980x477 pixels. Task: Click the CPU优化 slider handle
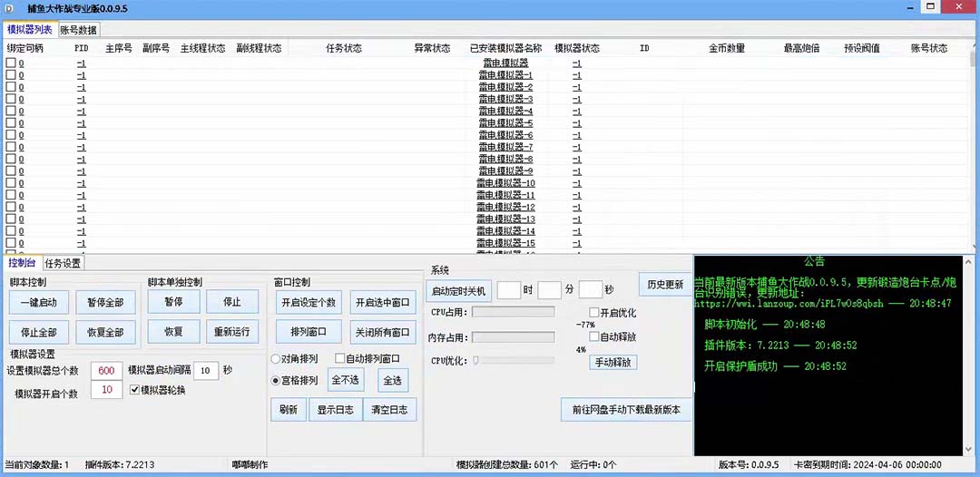(475, 361)
